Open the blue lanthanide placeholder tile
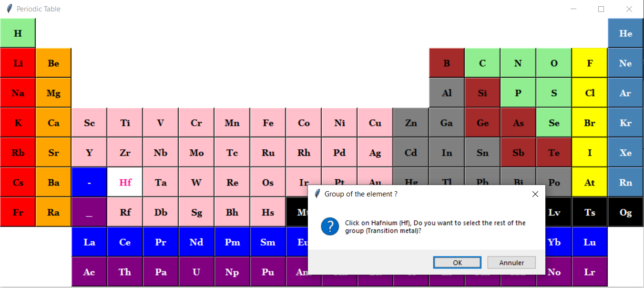Viewport: 644px width, 288px height. [x=89, y=183]
